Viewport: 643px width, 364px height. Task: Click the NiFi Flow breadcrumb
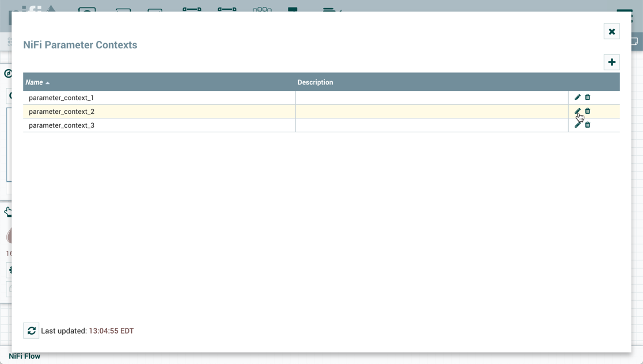point(24,356)
